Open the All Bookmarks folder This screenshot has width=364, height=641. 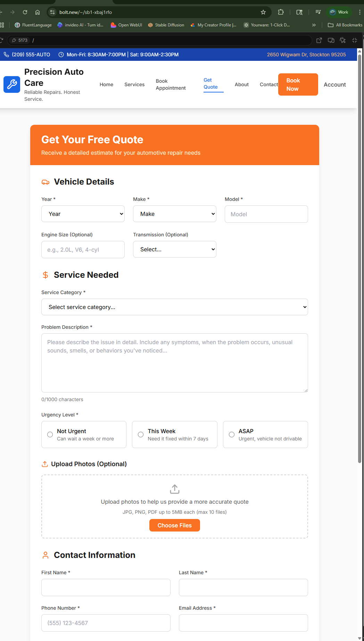click(x=345, y=25)
